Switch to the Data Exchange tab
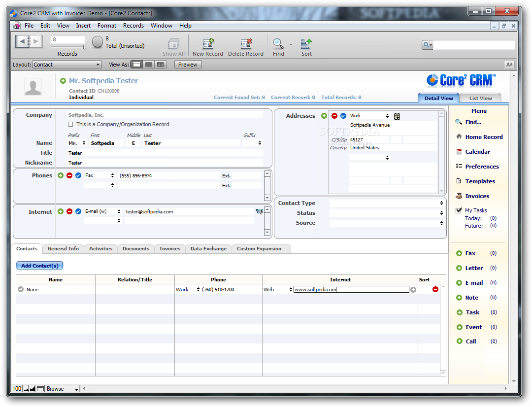 (209, 249)
